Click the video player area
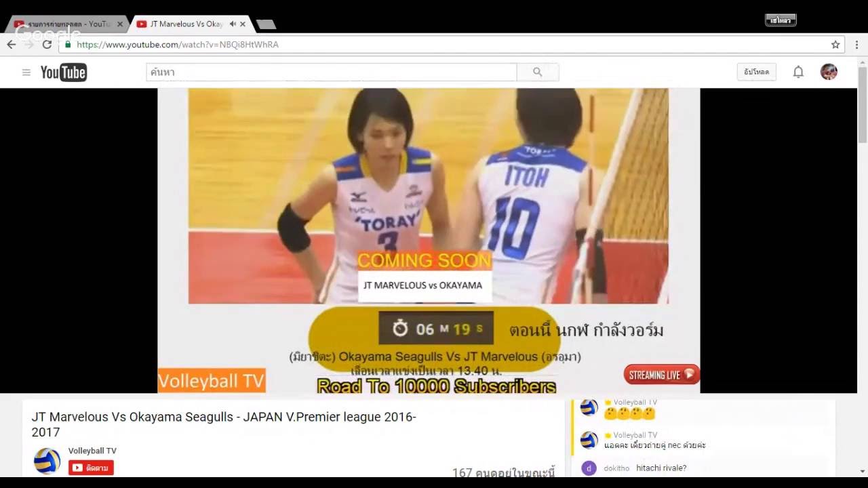868x488 pixels. pyautogui.click(x=429, y=240)
